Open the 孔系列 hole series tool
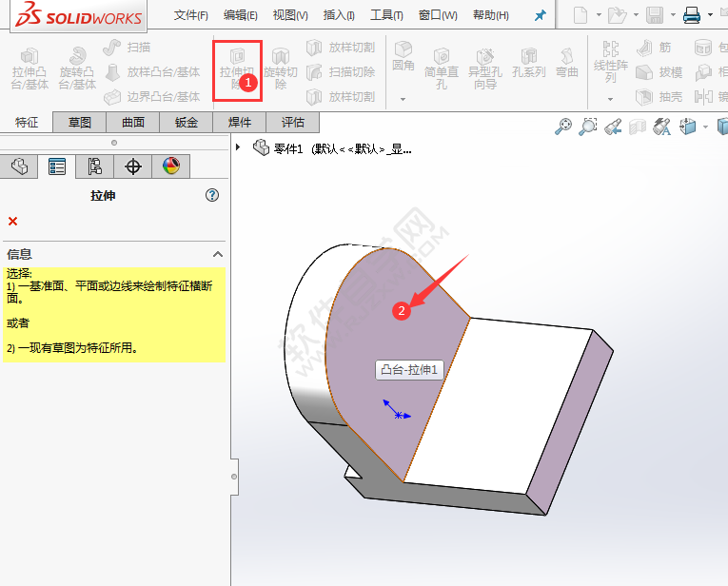This screenshot has width=728, height=586. click(528, 63)
